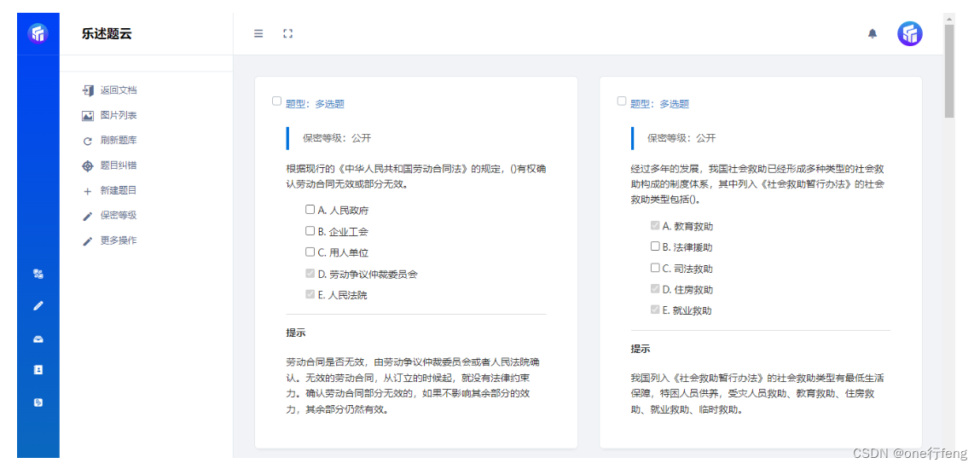Open the pencil icon in blue sidebar

coord(38,306)
